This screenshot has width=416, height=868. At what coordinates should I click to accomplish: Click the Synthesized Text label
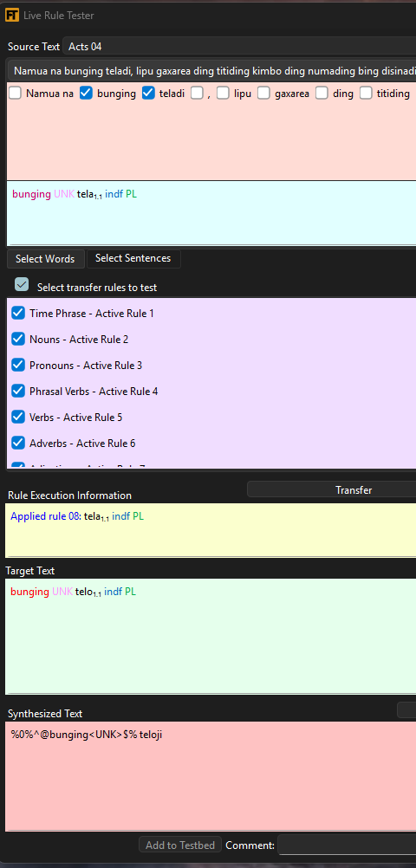(45, 714)
